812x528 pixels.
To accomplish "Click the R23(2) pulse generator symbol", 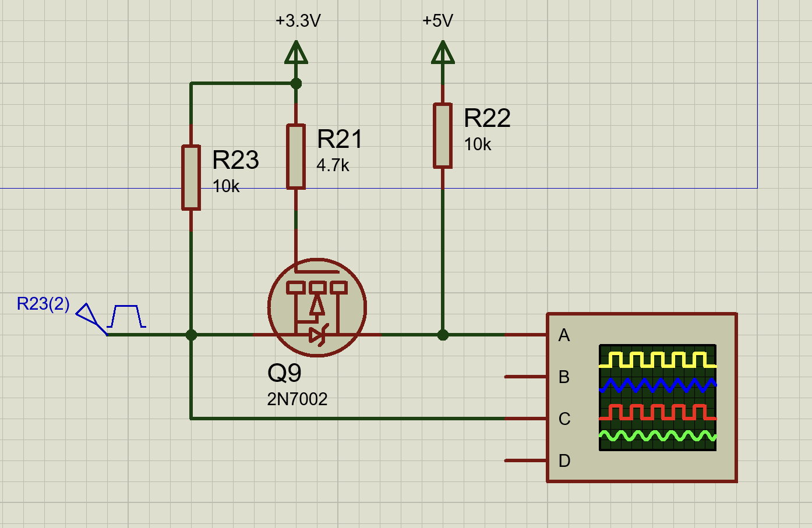I will pos(126,316).
